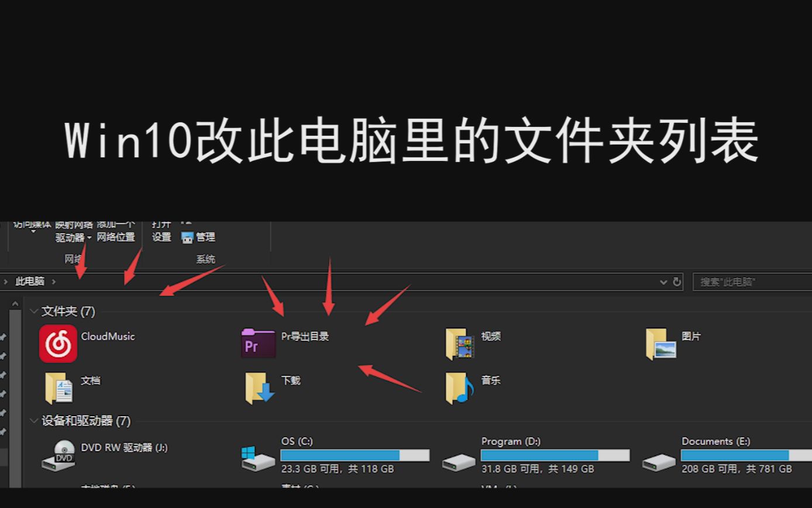Image resolution: width=812 pixels, height=508 pixels.
Task: Click the 此电脑 breadcrumb in address bar
Action: pyautogui.click(x=30, y=282)
